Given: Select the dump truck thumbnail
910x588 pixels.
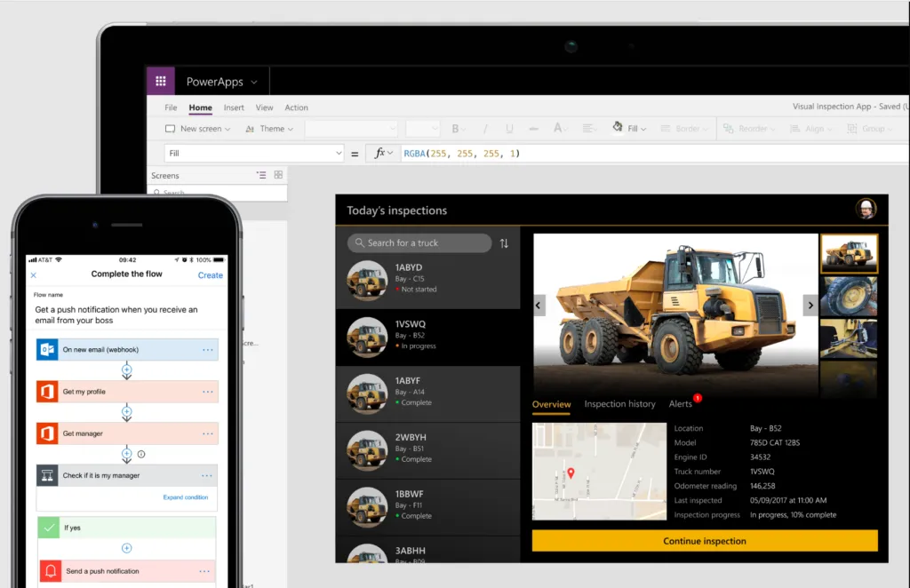Looking at the screenshot, I should point(849,253).
